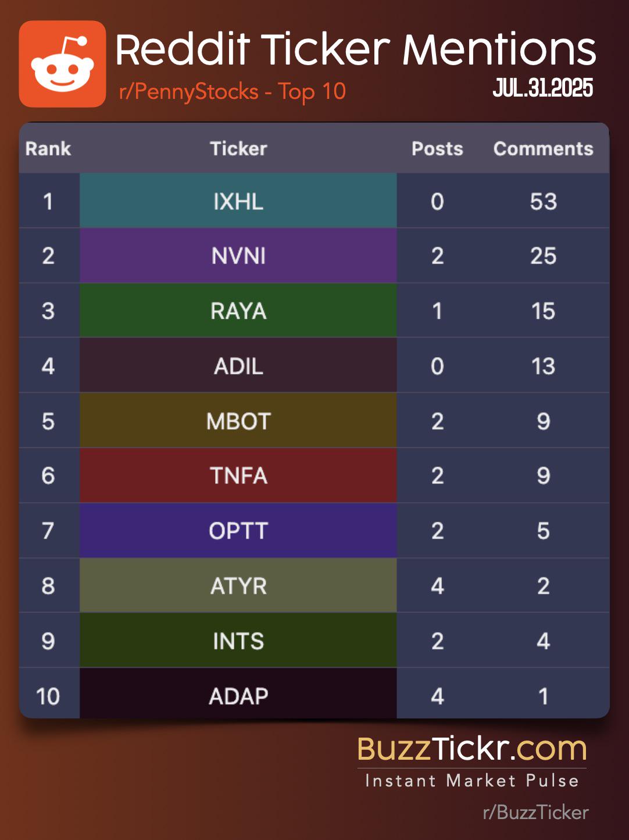Open the ATYR ticker entry
Image resolution: width=629 pixels, height=840 pixels.
tap(238, 586)
